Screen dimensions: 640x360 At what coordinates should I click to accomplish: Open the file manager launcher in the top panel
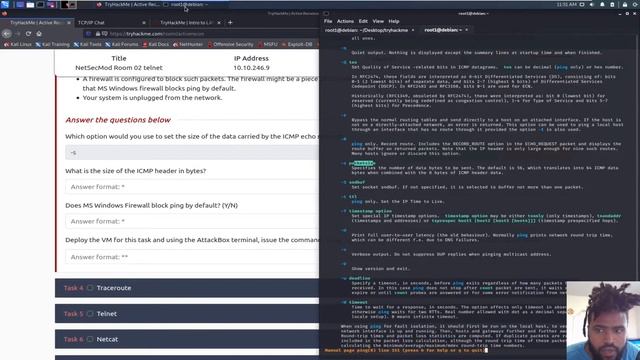click(30, 4)
